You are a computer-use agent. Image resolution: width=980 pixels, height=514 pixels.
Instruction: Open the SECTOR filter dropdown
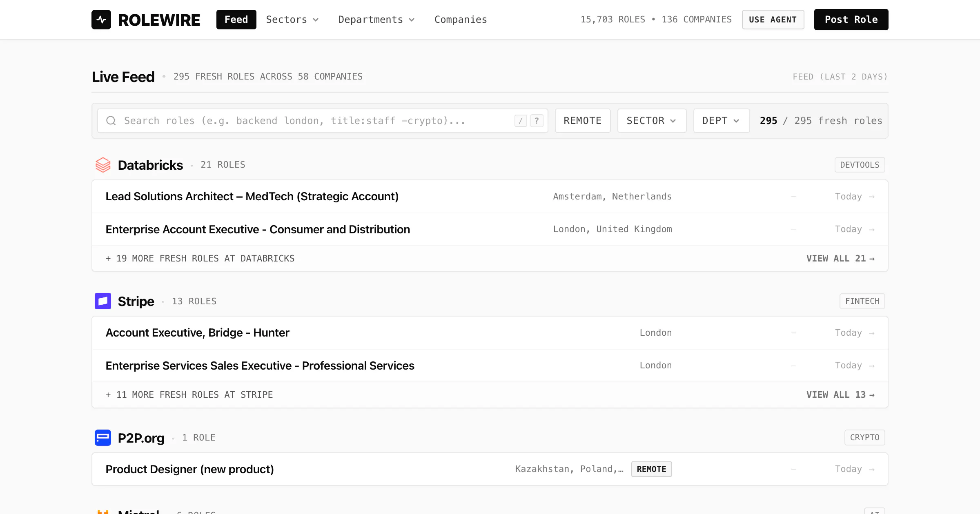652,121
